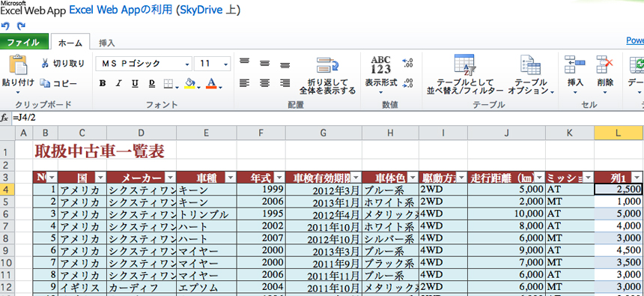The height and width of the screenshot is (296, 644).
Task: Select cell with ブラック系
Action: pyautogui.click(x=391, y=262)
